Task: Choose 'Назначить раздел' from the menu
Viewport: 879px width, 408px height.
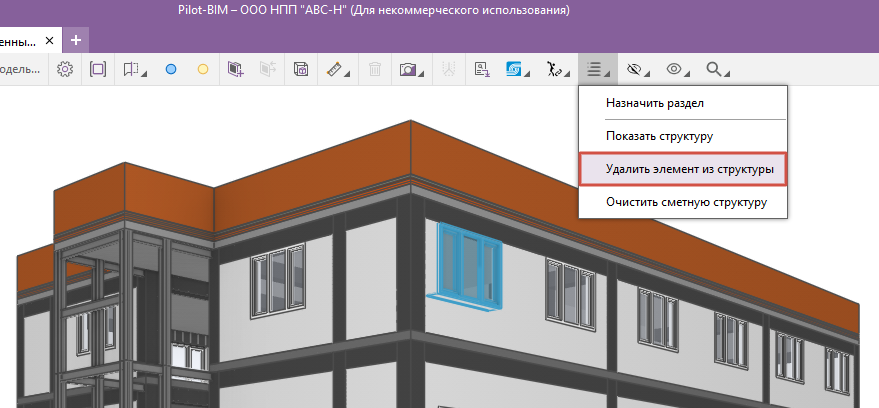Action: [683, 103]
